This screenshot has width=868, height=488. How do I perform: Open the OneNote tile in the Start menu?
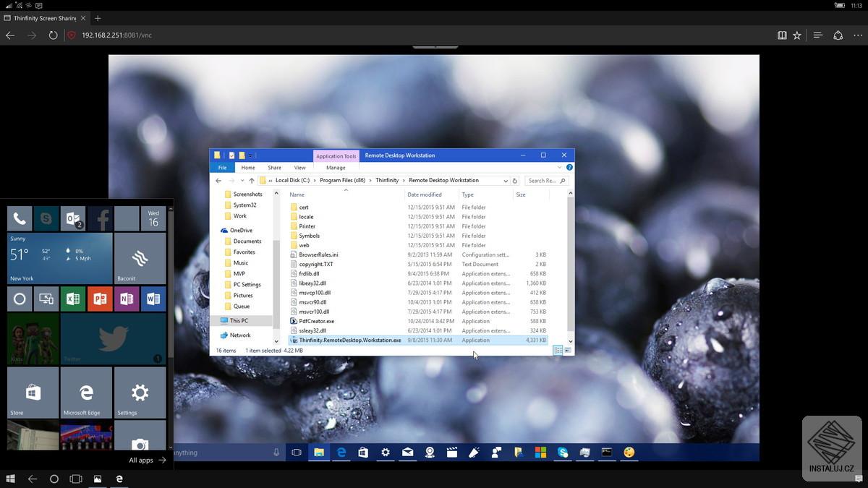127,299
